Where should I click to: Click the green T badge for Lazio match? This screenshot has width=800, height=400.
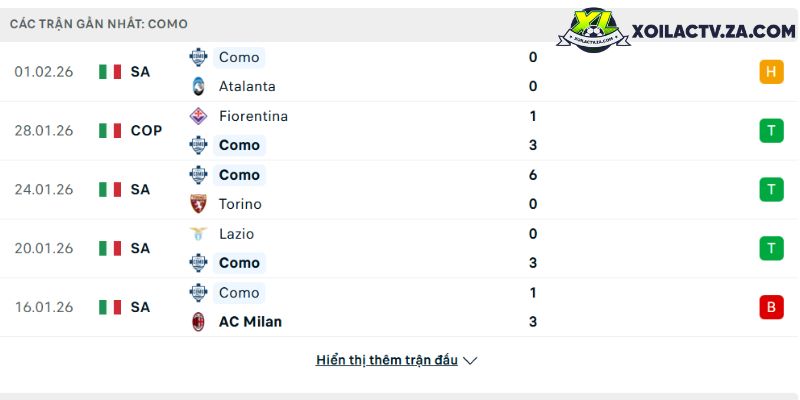[771, 248]
